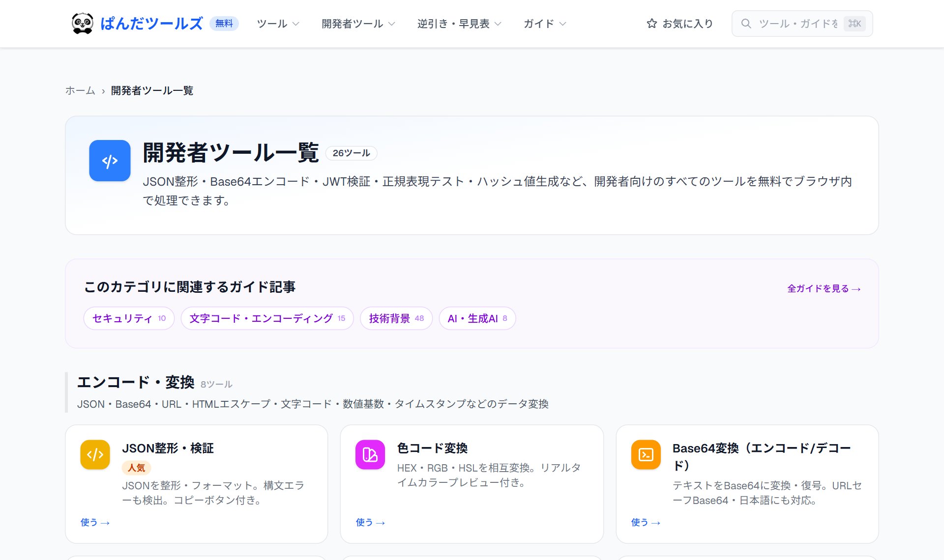Screen dimensions: 944x560
Task: Click the magnifier search icon
Action: coord(746,24)
